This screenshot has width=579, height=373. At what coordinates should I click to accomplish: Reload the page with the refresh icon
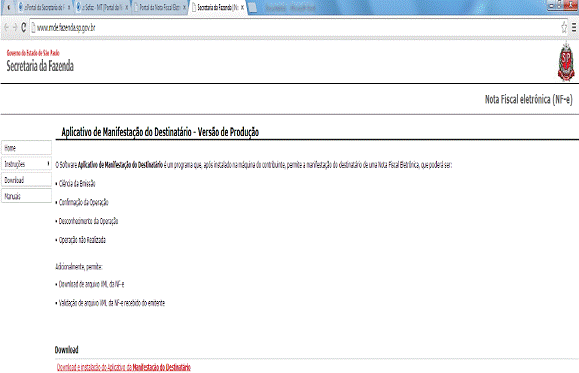[x=23, y=27]
